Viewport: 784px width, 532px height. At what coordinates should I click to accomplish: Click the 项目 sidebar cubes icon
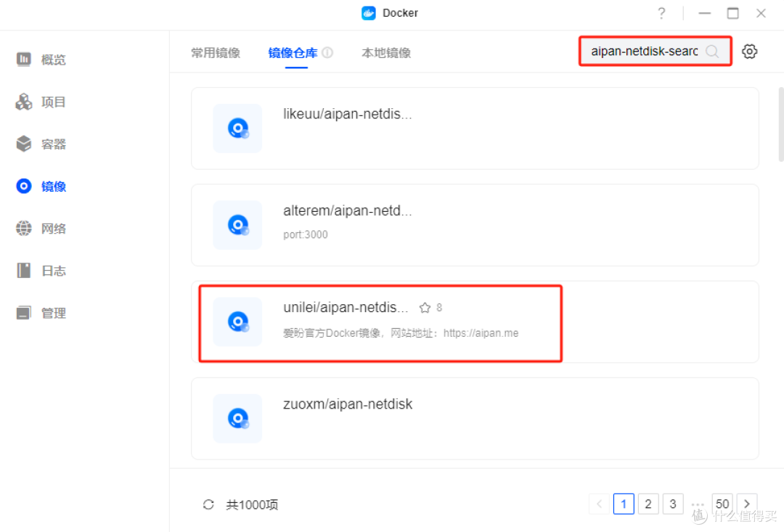[x=23, y=102]
